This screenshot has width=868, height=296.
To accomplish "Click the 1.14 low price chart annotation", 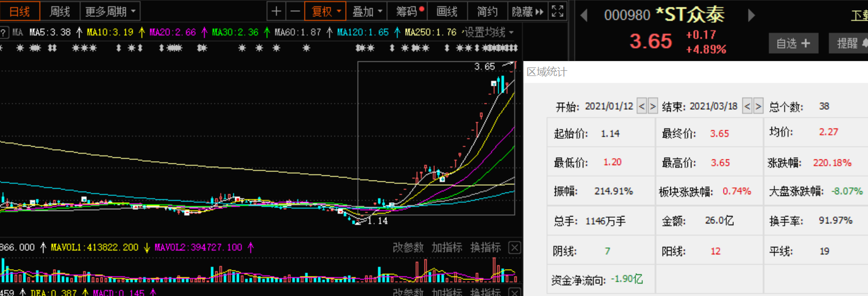I will click(x=377, y=221).
